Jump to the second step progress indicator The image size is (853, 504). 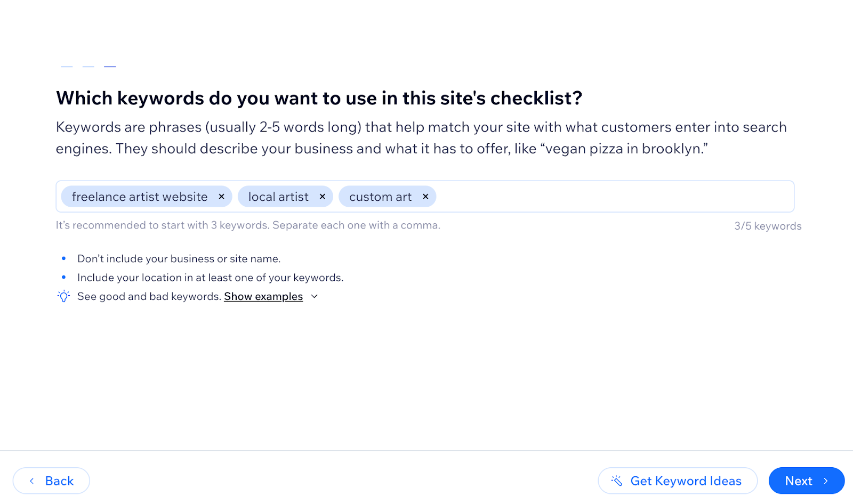click(88, 67)
